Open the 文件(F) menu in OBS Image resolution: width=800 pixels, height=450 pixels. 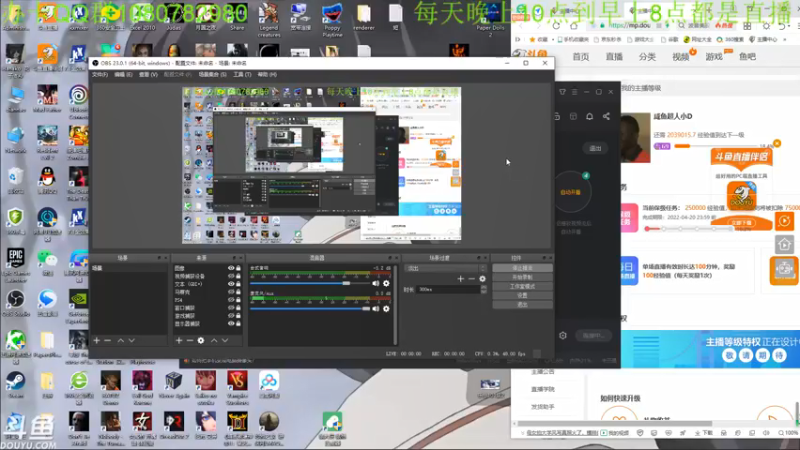pyautogui.click(x=99, y=74)
